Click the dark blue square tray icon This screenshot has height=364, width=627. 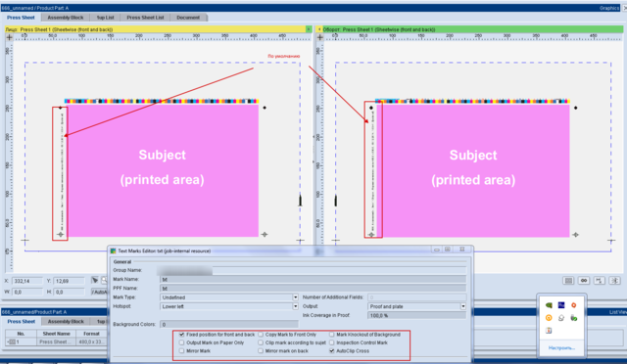coord(561,305)
